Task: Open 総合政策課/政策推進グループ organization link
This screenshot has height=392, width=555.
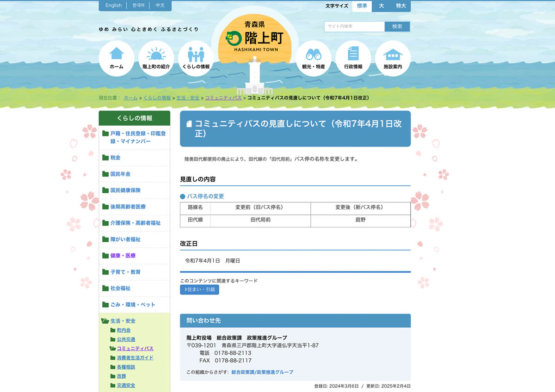Action: (262, 372)
